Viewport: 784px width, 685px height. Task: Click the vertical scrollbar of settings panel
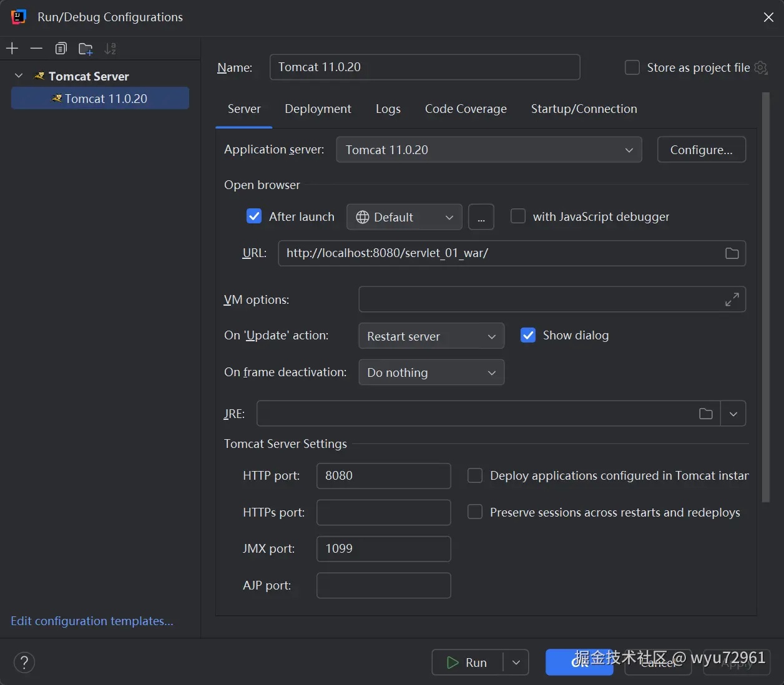[766, 298]
